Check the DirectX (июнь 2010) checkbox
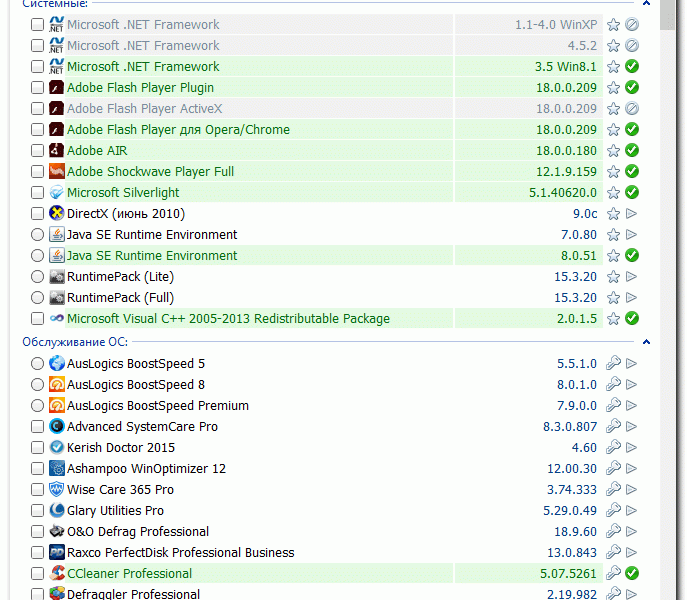 coord(38,213)
